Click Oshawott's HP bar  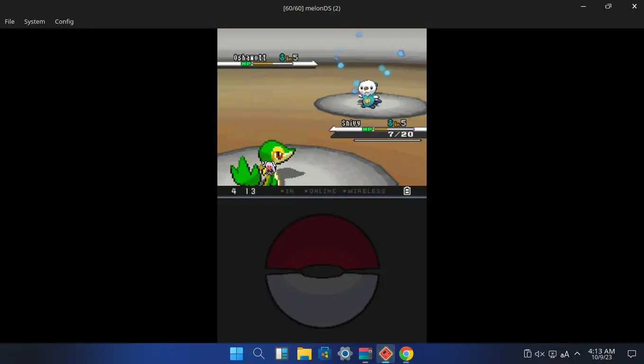[272, 64]
